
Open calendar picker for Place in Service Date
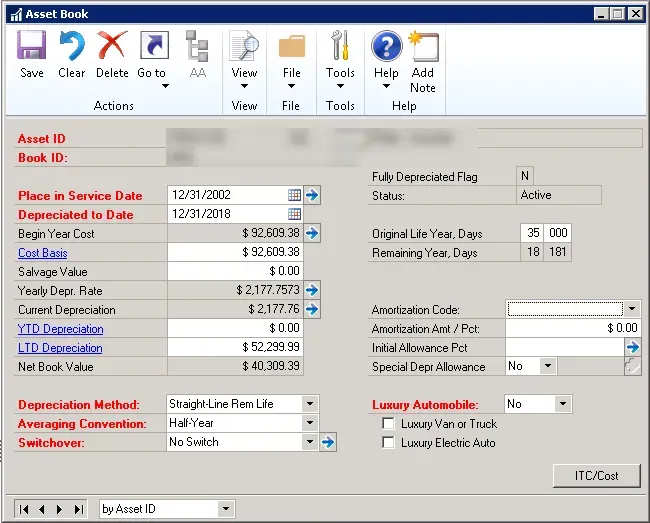295,195
